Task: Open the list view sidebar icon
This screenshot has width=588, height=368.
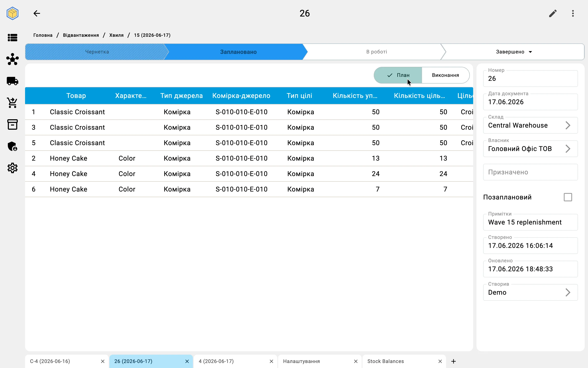Action: coord(12,37)
